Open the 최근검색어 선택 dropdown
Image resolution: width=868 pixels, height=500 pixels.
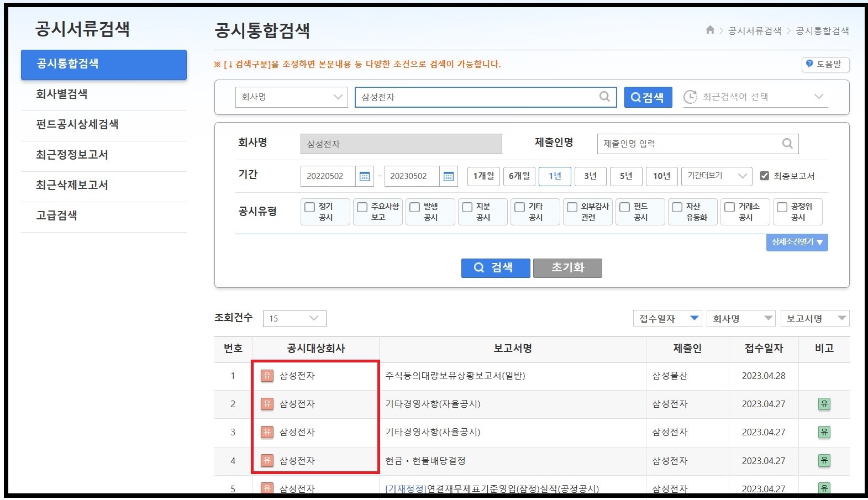coord(755,97)
